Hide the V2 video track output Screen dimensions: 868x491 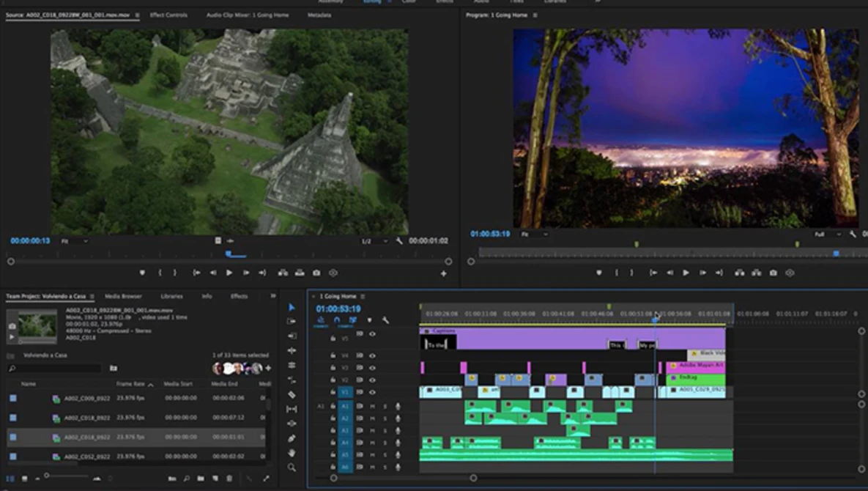(x=372, y=380)
